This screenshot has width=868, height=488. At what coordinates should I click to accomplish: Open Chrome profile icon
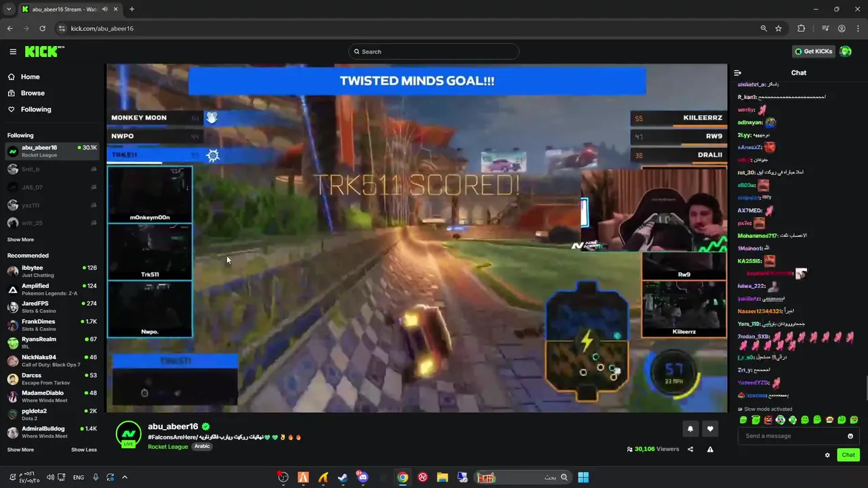pyautogui.click(x=842, y=28)
